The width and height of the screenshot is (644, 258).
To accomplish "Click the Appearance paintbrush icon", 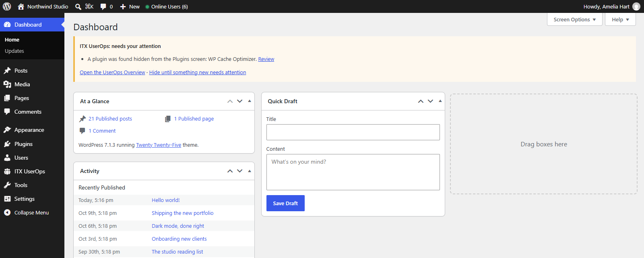I will (7, 130).
